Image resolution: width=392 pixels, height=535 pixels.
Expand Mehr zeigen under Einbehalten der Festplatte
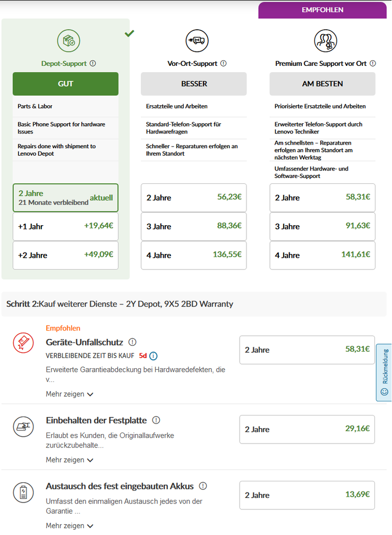pyautogui.click(x=70, y=460)
